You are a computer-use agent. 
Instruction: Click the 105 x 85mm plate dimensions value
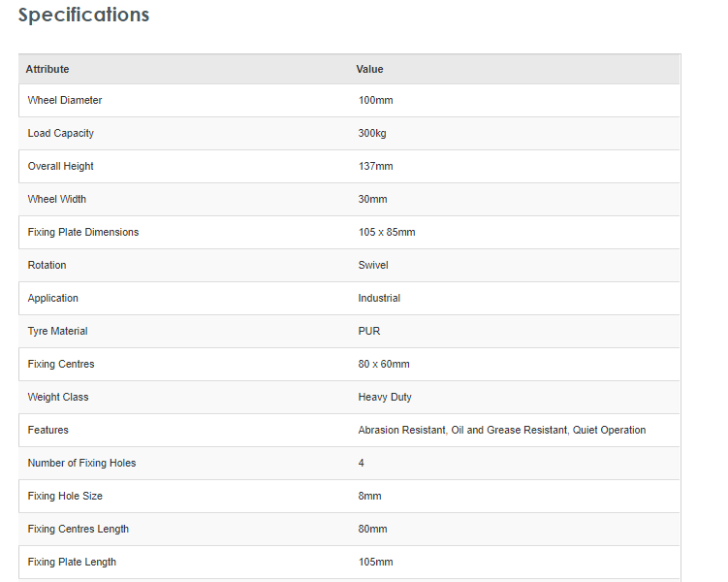point(387,232)
